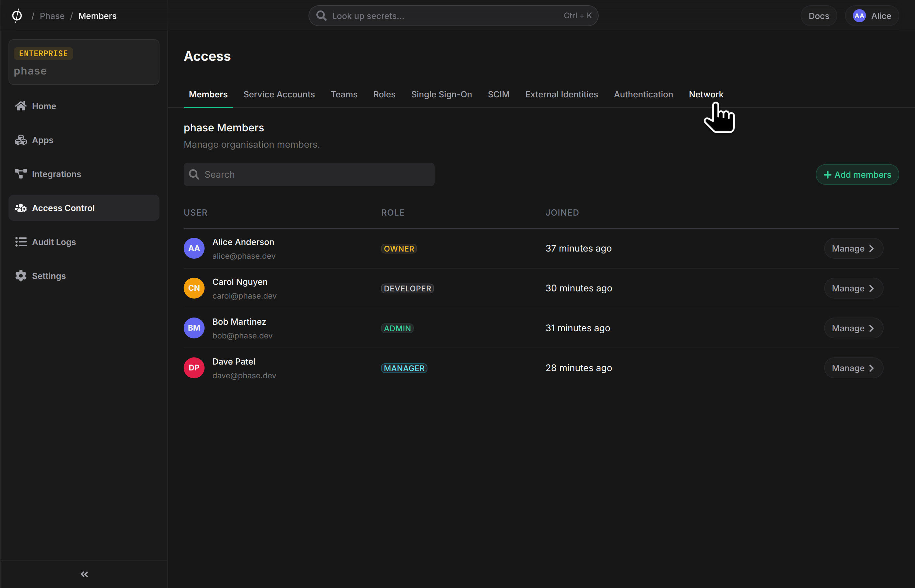Select the Members tab
This screenshot has width=915, height=588.
pos(208,94)
